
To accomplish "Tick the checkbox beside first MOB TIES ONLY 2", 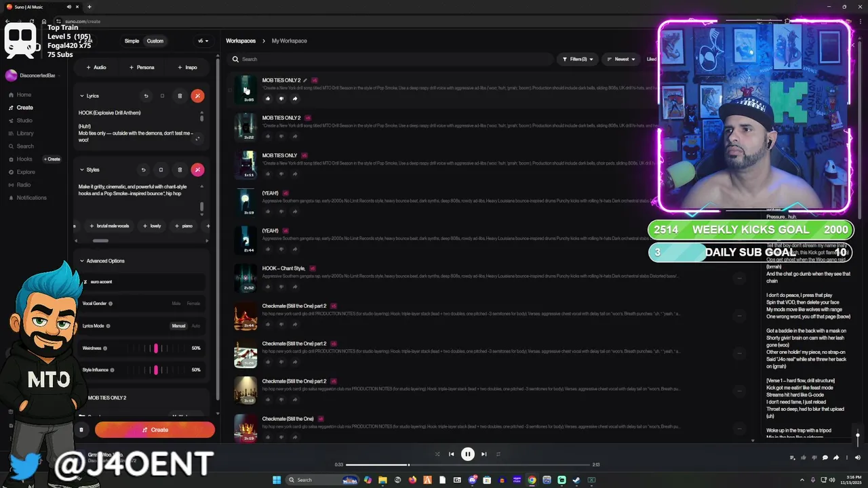I will pos(230,89).
